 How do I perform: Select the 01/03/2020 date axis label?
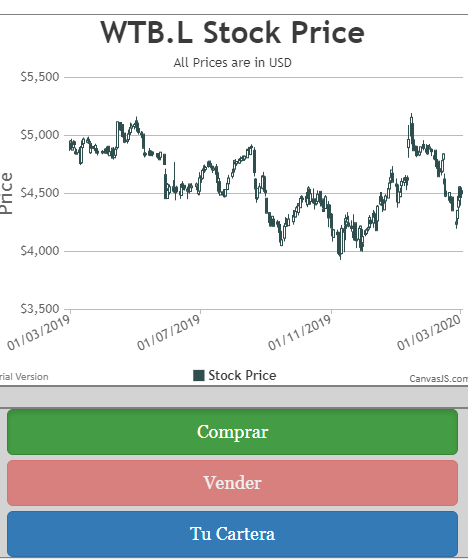429,333
